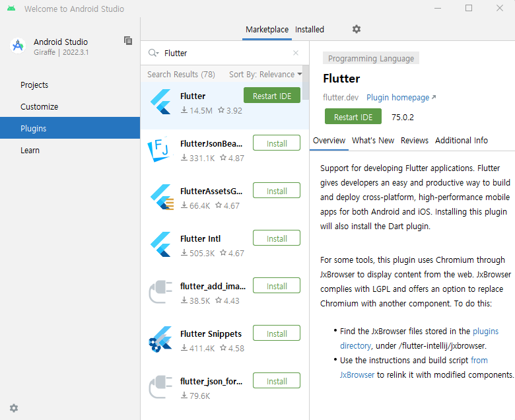Open the Additional Info tab

pyautogui.click(x=462, y=141)
